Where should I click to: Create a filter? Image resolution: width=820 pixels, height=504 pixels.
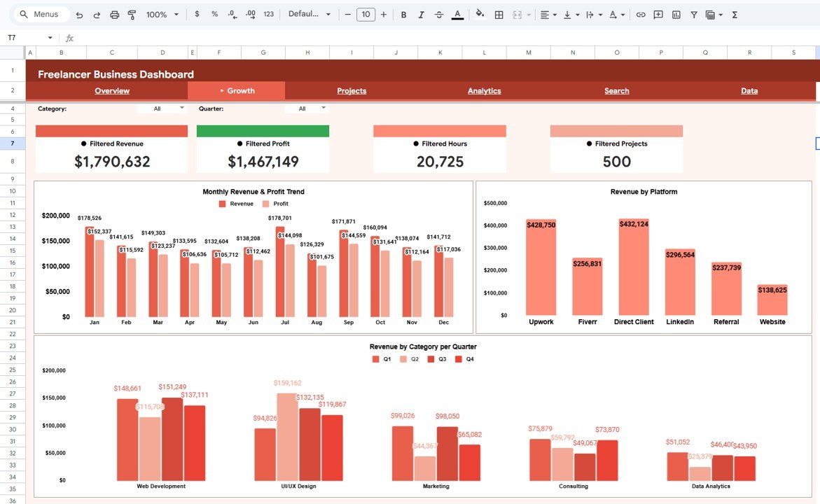(x=694, y=14)
